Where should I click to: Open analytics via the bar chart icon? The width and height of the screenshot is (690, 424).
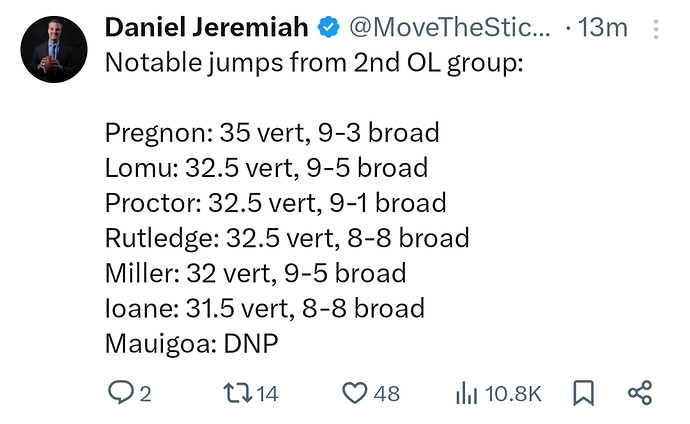[x=466, y=393]
